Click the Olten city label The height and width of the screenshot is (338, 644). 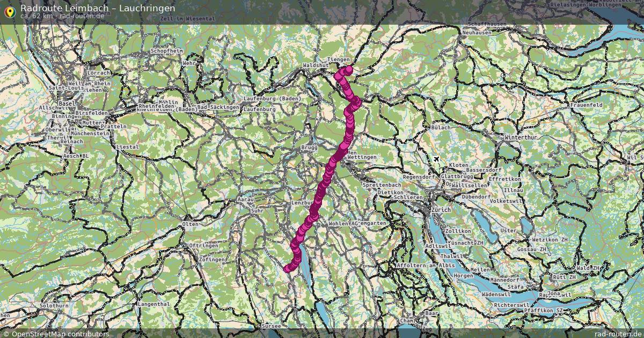(x=190, y=224)
